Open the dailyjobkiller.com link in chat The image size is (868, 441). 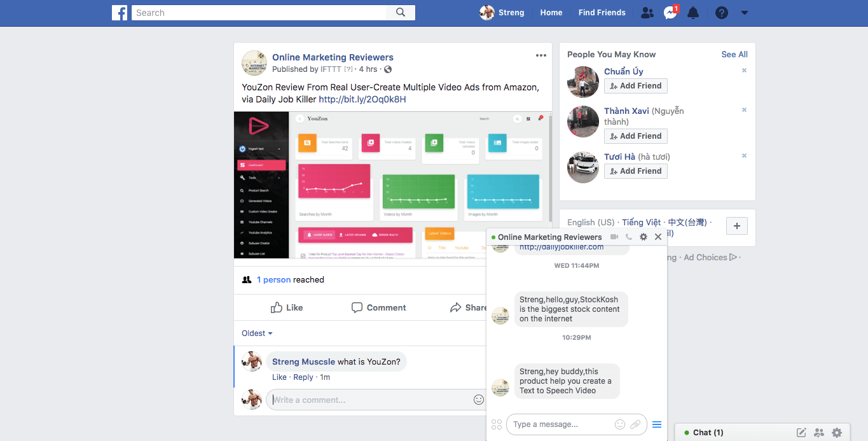561,248
